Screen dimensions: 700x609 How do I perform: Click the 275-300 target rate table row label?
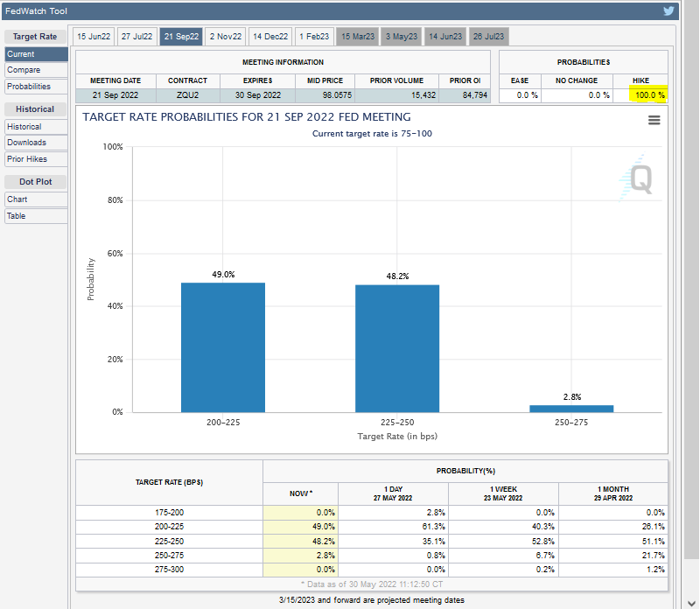click(x=169, y=570)
